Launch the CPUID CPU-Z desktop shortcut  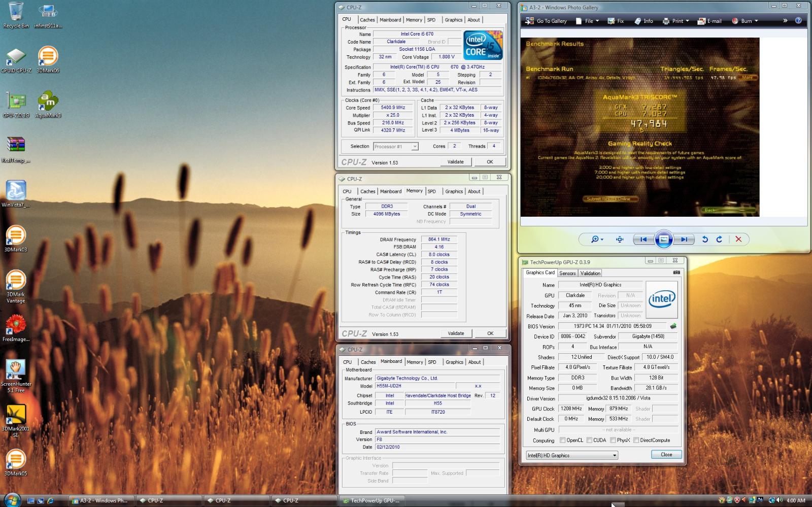pos(16,60)
